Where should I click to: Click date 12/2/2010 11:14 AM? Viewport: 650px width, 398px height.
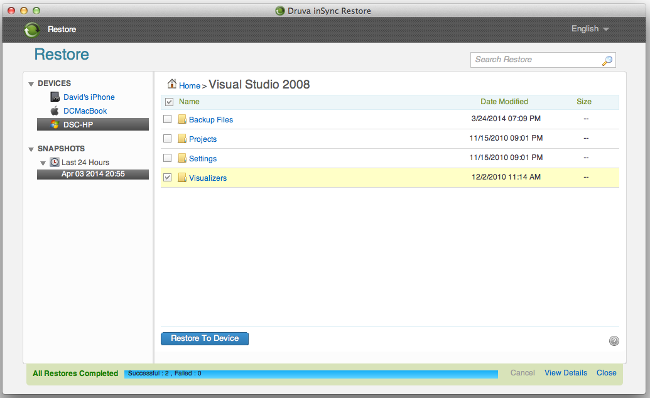click(x=506, y=177)
